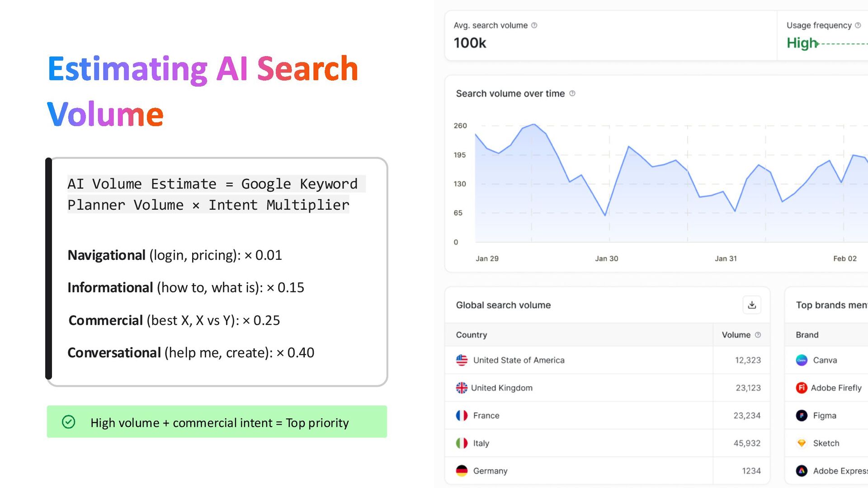Click the Brand column header
868x488 pixels.
point(807,335)
